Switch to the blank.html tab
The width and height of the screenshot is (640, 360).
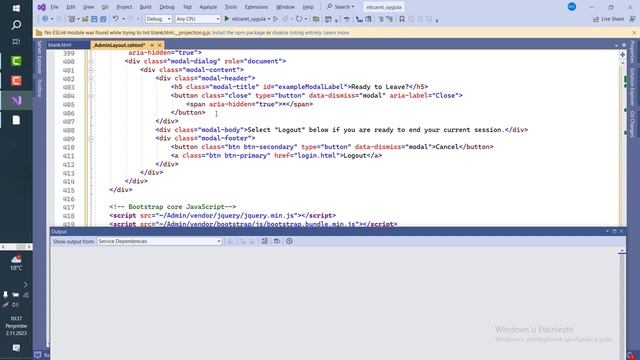(x=60, y=45)
